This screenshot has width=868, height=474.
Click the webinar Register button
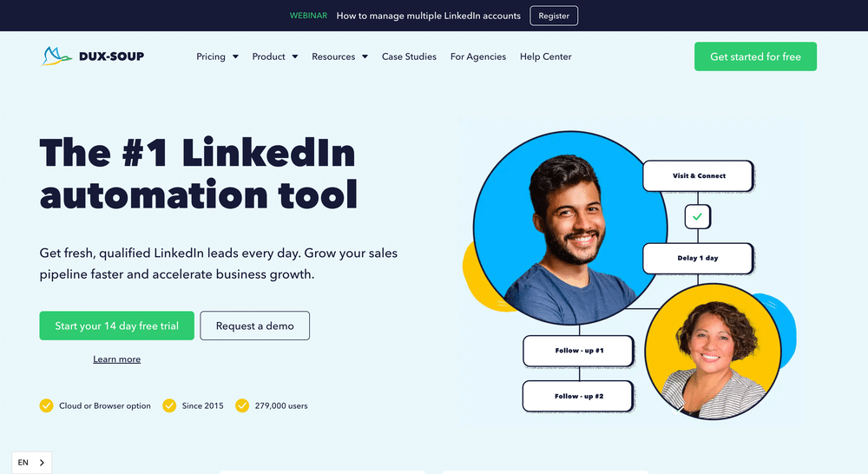pos(554,16)
